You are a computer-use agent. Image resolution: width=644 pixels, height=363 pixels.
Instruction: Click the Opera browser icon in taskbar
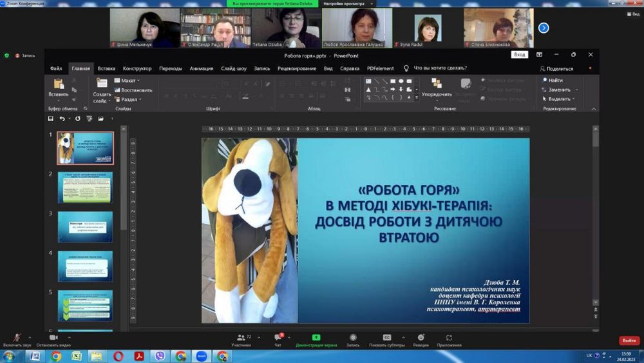118,356
